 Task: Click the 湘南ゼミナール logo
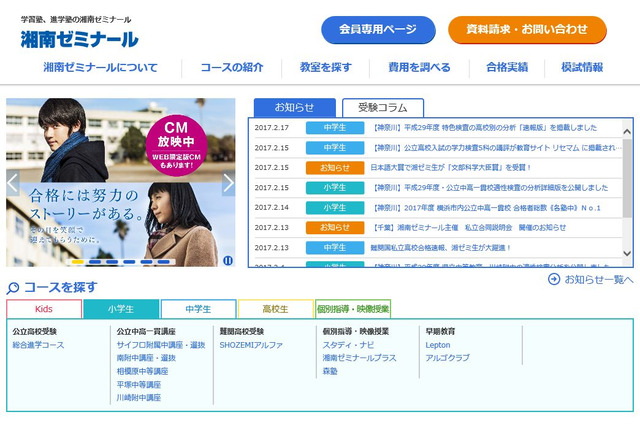pyautogui.click(x=80, y=39)
